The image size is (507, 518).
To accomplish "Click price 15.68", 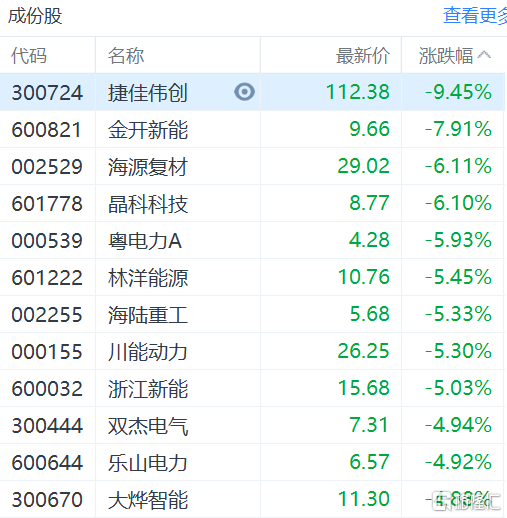I will click(364, 388).
